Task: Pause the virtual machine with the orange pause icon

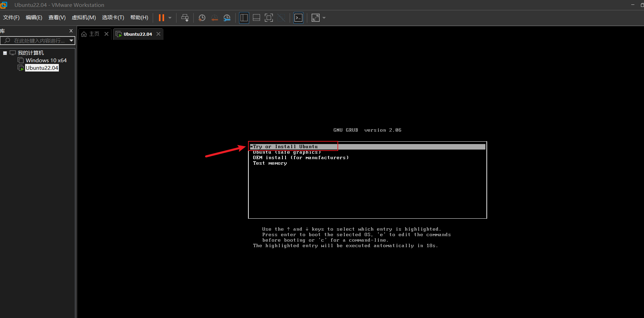Action: (x=161, y=18)
